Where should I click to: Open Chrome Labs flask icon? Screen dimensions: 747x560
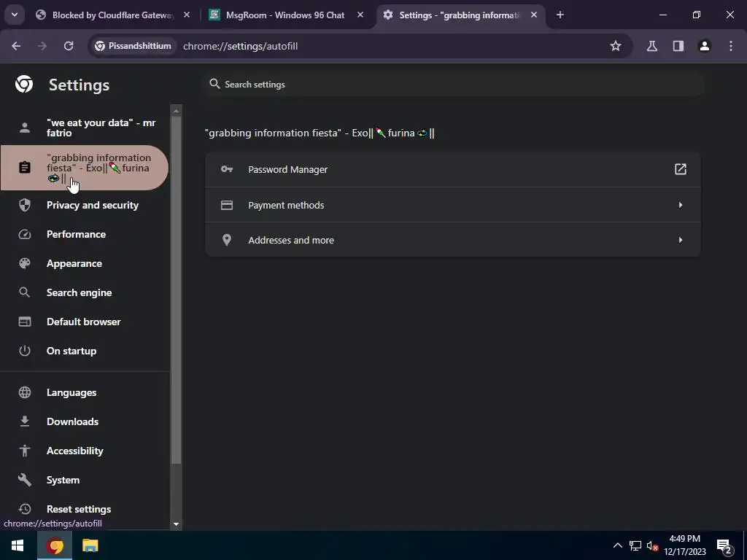pyautogui.click(x=651, y=46)
